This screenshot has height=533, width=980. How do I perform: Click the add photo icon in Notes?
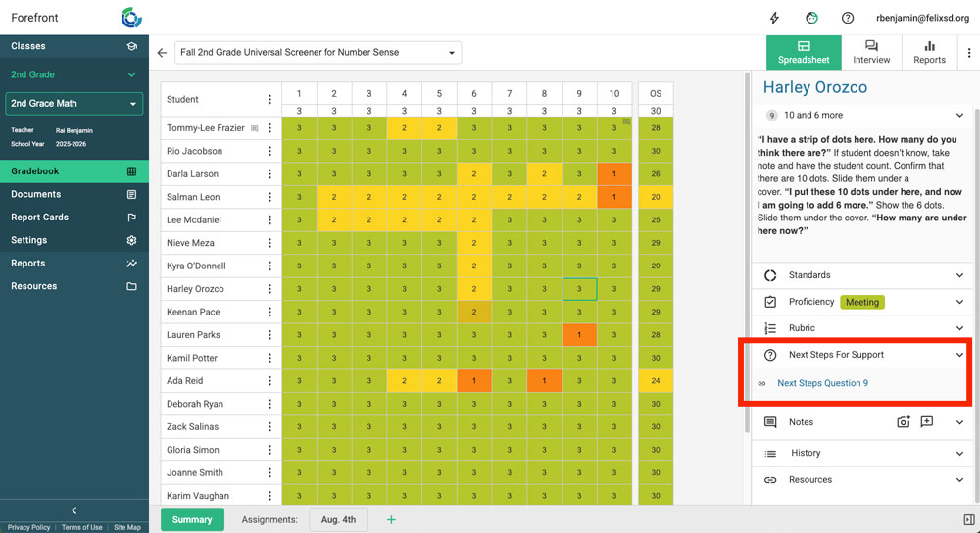coord(903,422)
